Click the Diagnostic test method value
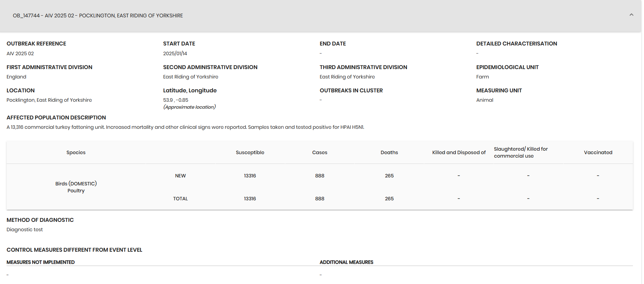 25,229
